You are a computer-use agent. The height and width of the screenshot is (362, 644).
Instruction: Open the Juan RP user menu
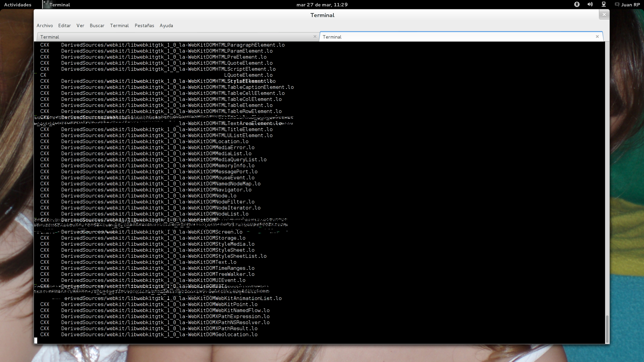pyautogui.click(x=631, y=5)
